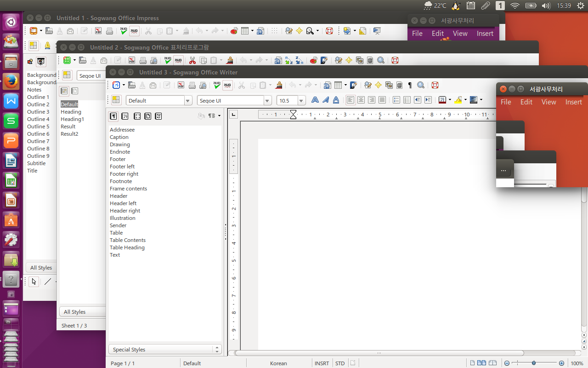Click Export as PDF icon in Writer toolbar
The image size is (588, 368).
pos(181,85)
